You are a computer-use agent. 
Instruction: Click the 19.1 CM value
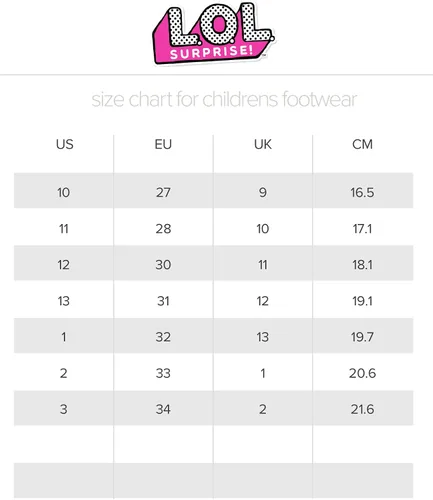coord(362,301)
